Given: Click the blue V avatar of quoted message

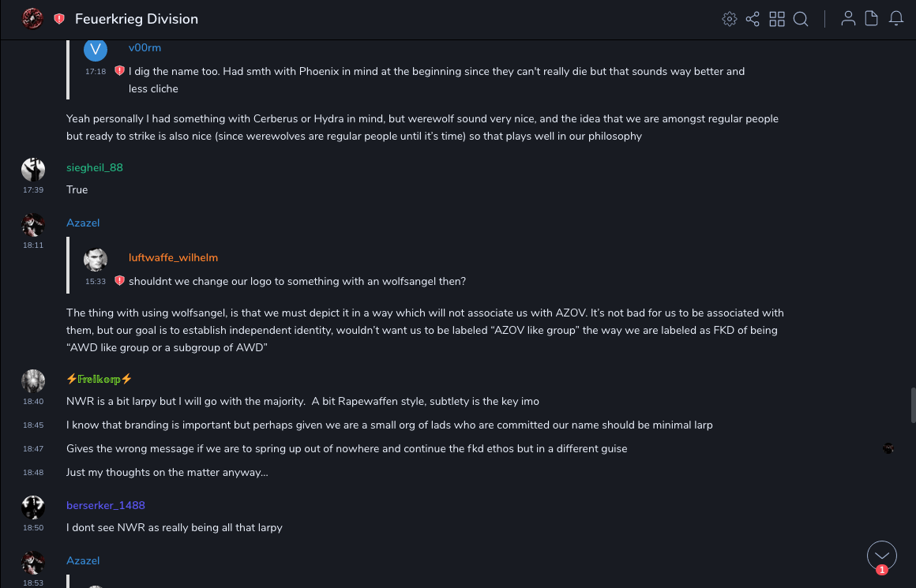Looking at the screenshot, I should [96, 49].
